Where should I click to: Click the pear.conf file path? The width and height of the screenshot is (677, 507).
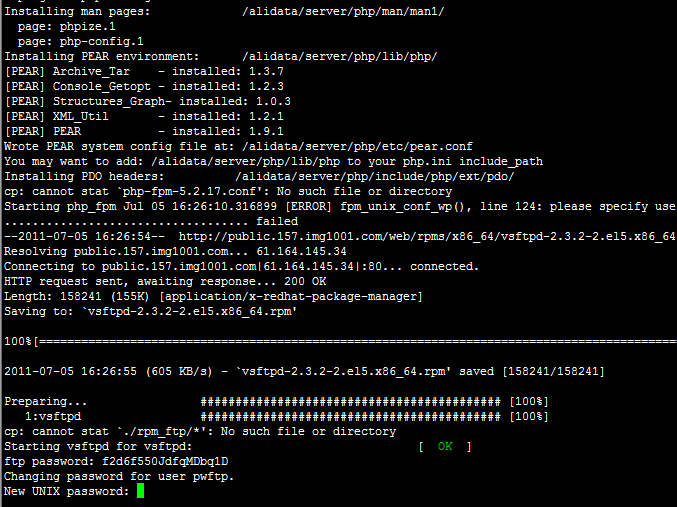click(x=357, y=146)
